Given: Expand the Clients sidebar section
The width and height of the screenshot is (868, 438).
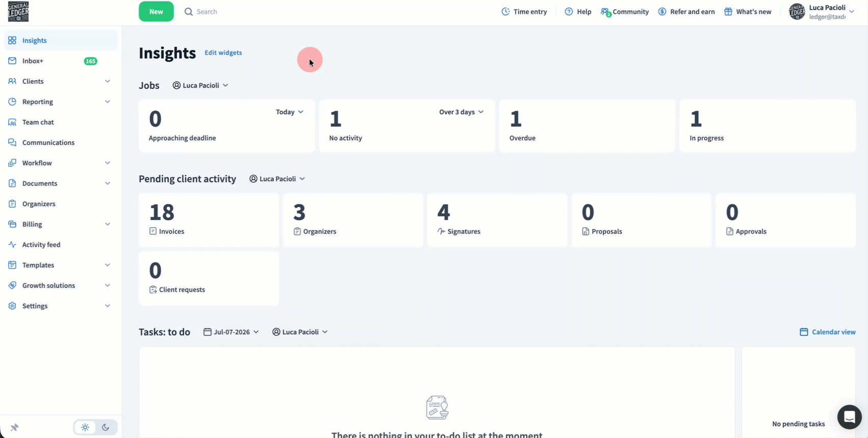Looking at the screenshot, I should 108,81.
